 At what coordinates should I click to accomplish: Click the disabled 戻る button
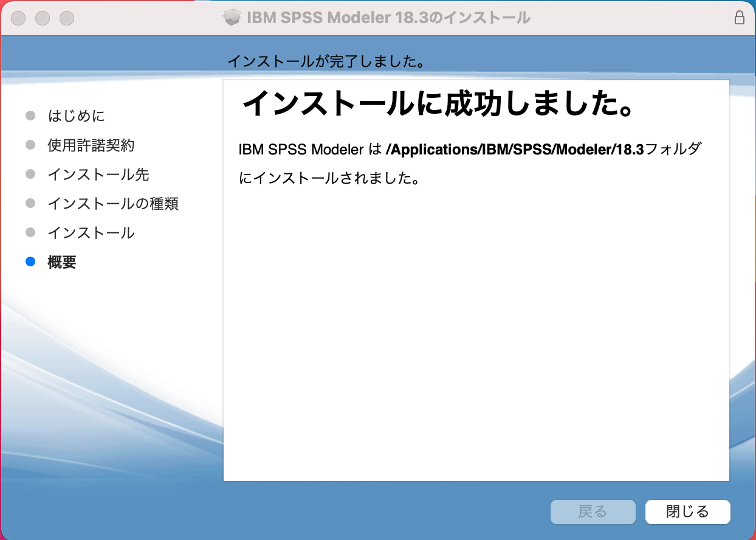(x=593, y=512)
